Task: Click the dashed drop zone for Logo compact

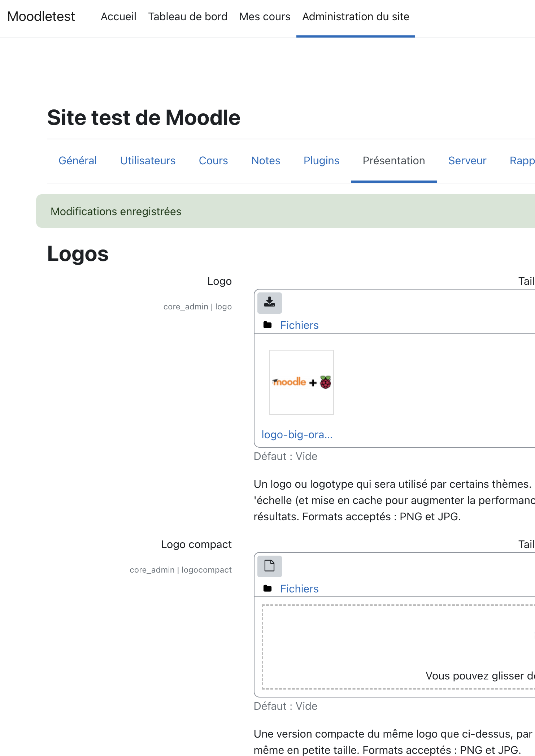Action: 399,647
